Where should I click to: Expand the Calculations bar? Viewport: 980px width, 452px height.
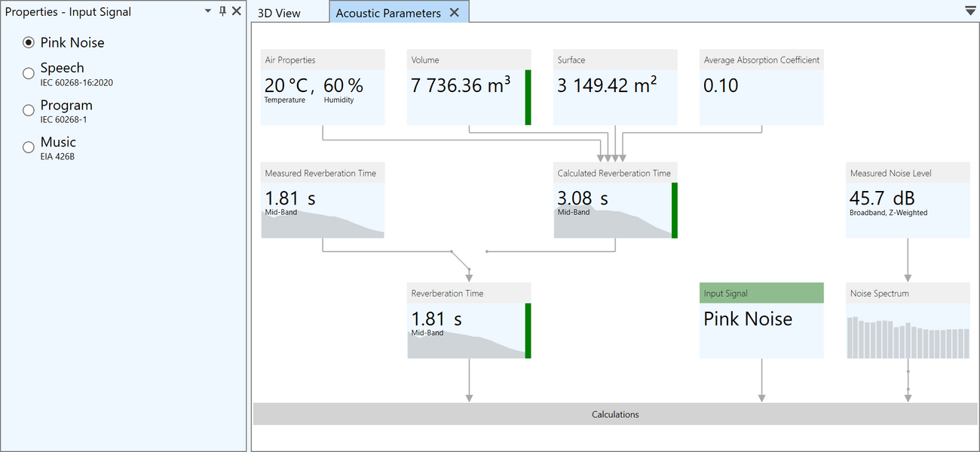pos(615,414)
